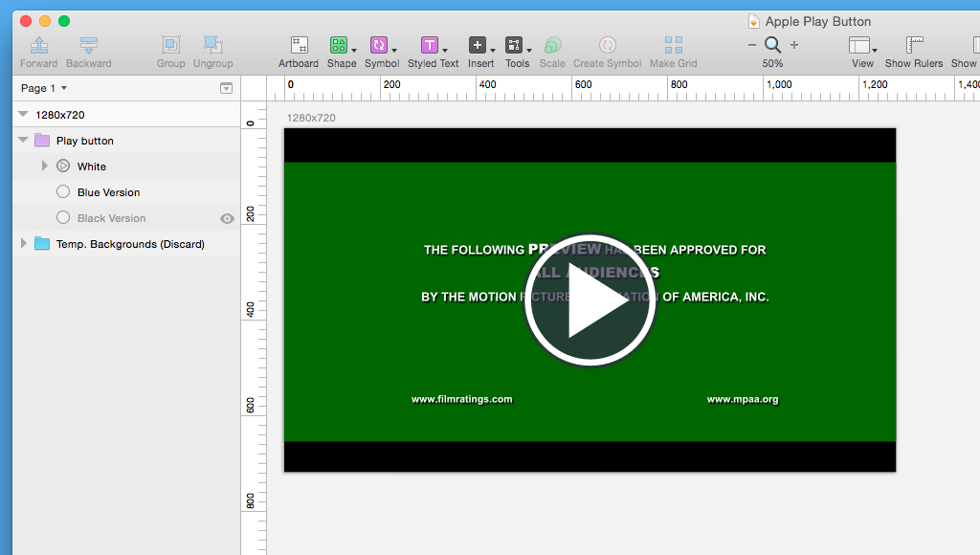Image resolution: width=980 pixels, height=555 pixels.
Task: Click the Make Grid icon
Action: tap(673, 45)
